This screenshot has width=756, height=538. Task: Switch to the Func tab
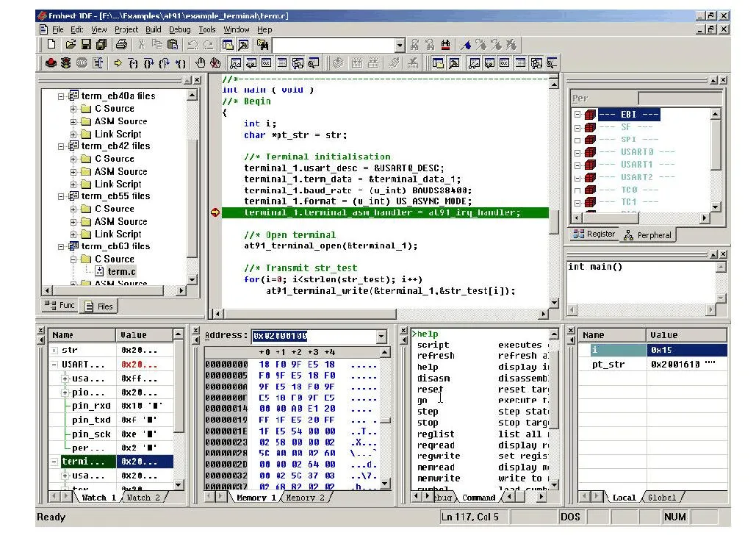click(60, 306)
